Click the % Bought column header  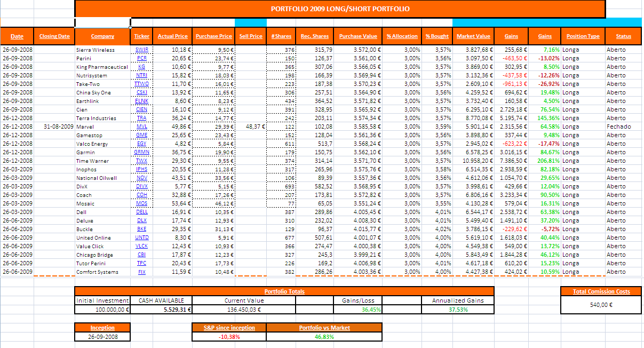point(437,36)
